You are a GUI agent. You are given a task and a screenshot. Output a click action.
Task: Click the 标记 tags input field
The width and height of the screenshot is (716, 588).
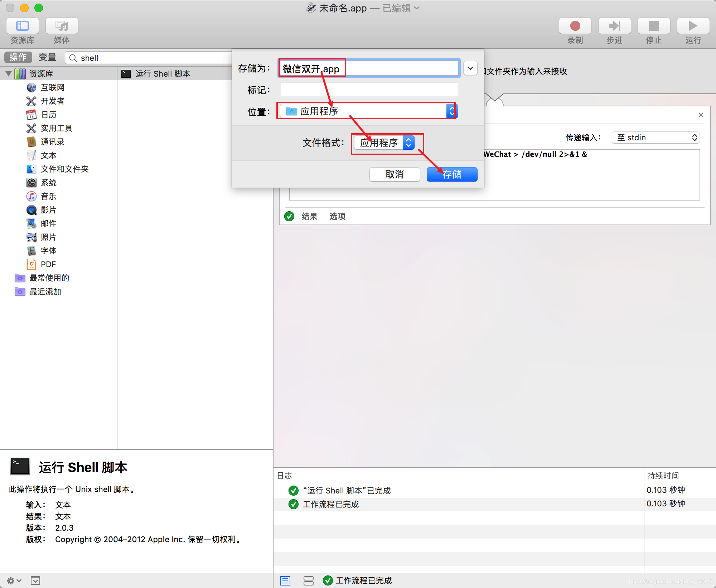click(369, 90)
